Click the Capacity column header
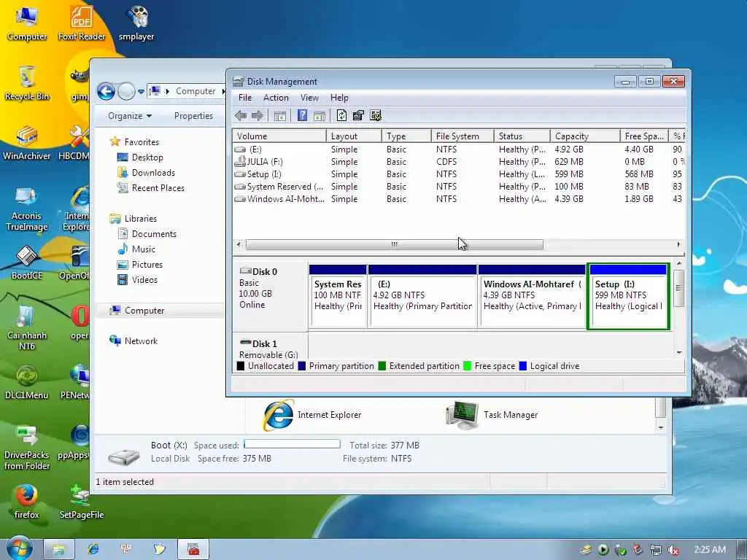 [585, 136]
